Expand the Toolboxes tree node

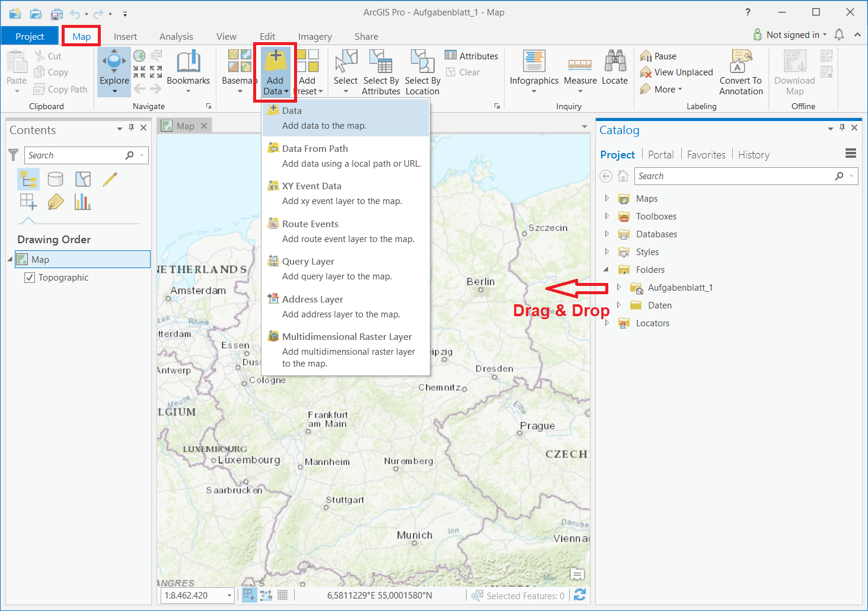607,217
